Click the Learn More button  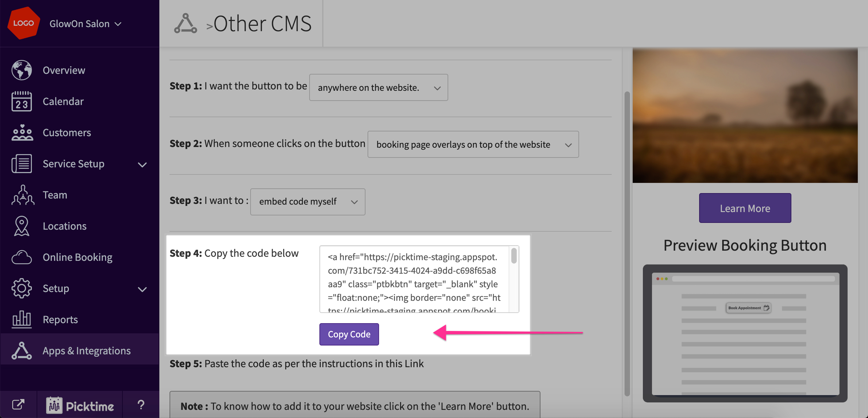tap(745, 208)
